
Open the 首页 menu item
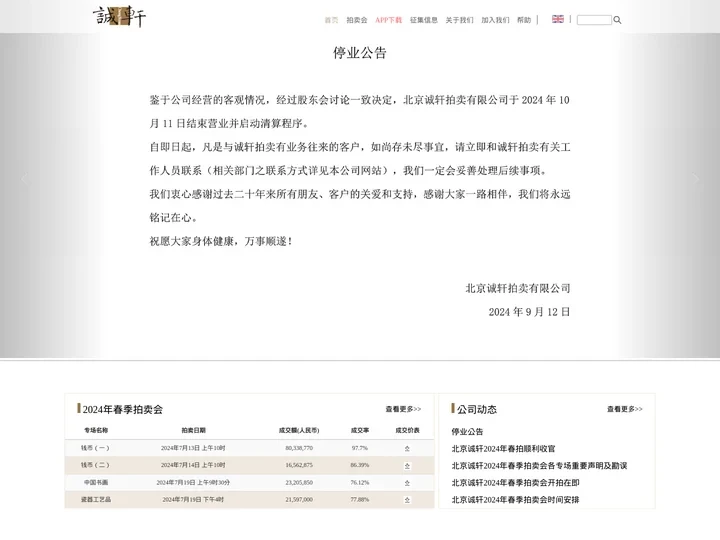tap(331, 20)
